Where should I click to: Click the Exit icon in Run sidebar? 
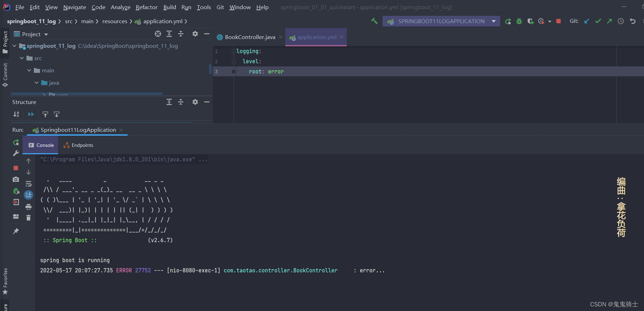(16, 202)
